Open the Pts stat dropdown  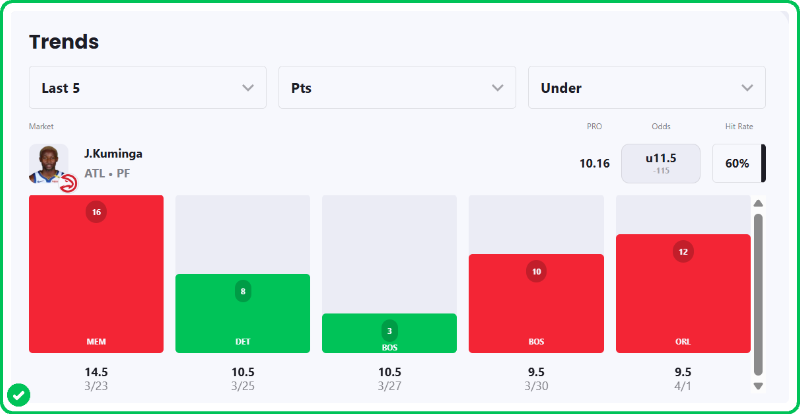click(x=397, y=88)
